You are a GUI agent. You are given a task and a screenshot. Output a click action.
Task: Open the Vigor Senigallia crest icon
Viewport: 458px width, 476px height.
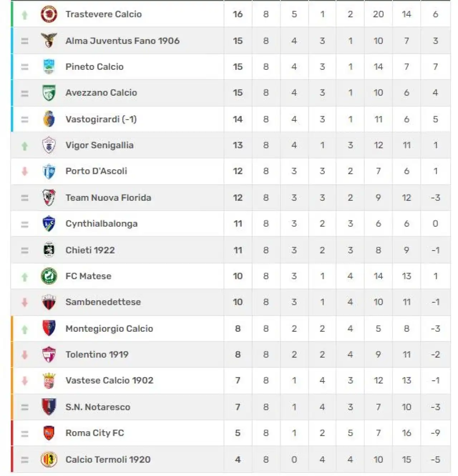[x=49, y=145]
